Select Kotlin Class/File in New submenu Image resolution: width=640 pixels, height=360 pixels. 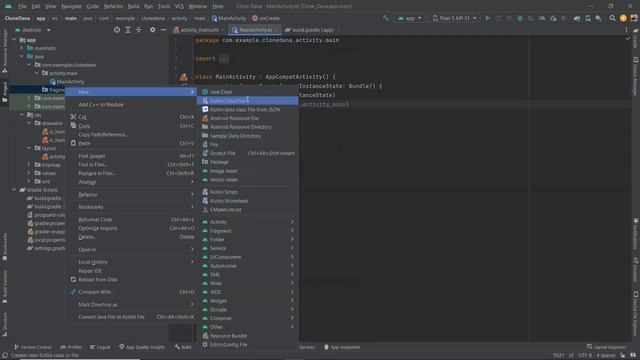click(x=248, y=100)
